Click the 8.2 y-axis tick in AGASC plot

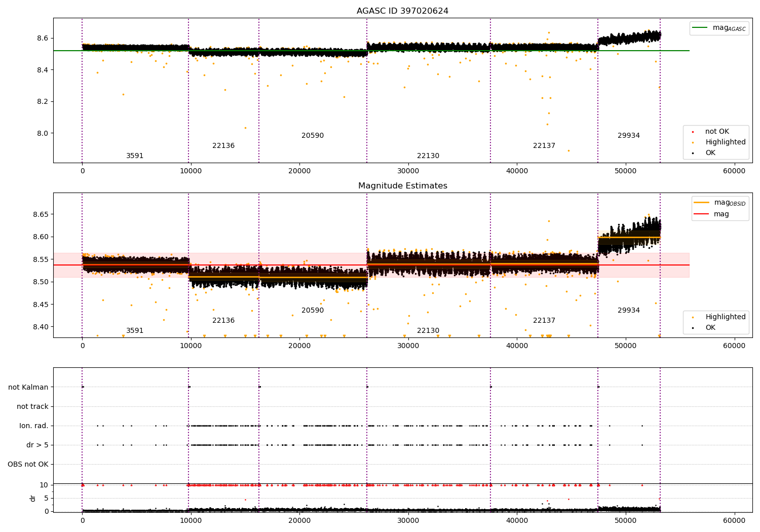42,102
